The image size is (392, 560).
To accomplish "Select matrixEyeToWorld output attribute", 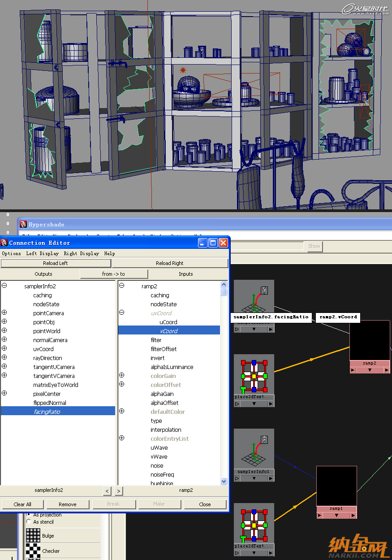I will 56,385.
